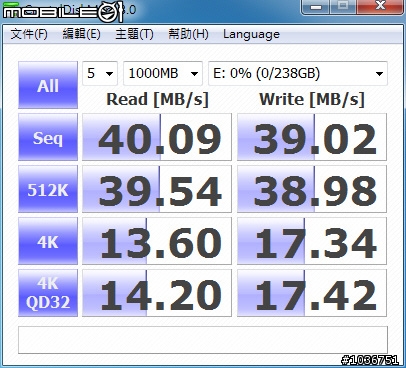
Task: Select the Seq read value 40.09
Action: tap(157, 137)
